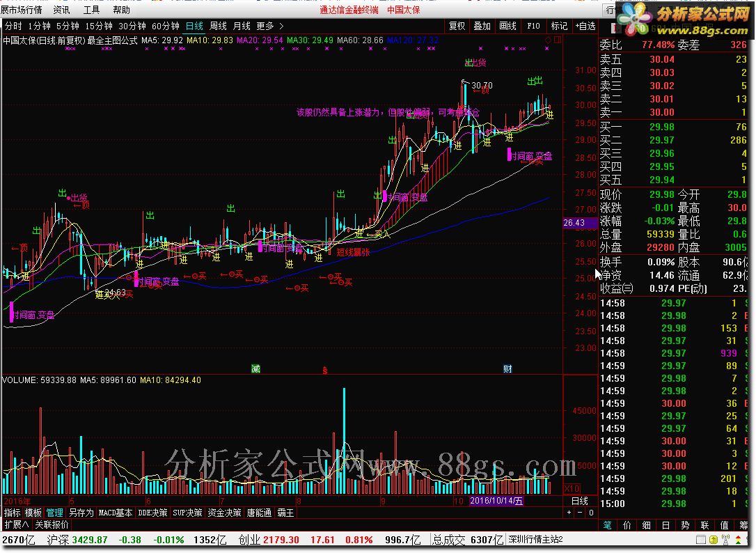Click the 卖一 ask price 30.00
Viewport: 756px width, 553px height.
click(662, 112)
